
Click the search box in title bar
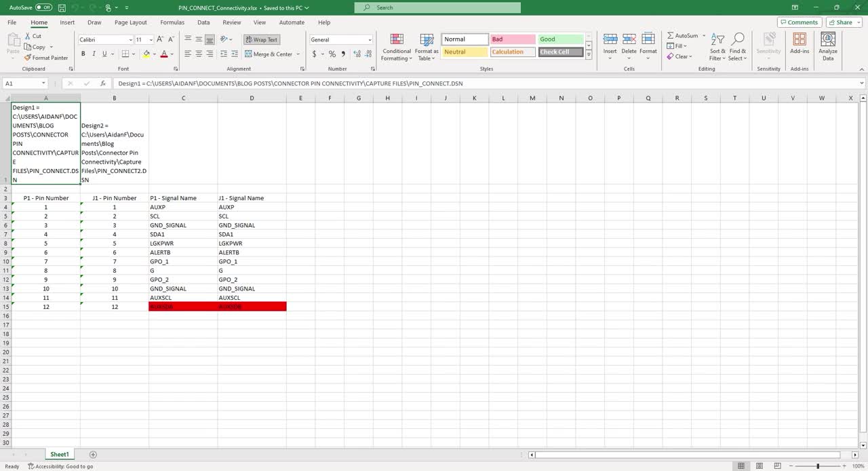tap(437, 7)
